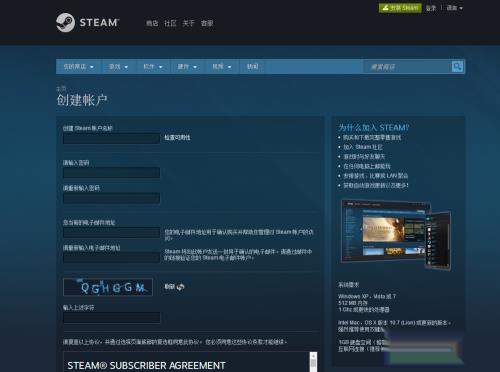Click the first password input field
Viewport: 500px width, 372px height.
pos(111,173)
